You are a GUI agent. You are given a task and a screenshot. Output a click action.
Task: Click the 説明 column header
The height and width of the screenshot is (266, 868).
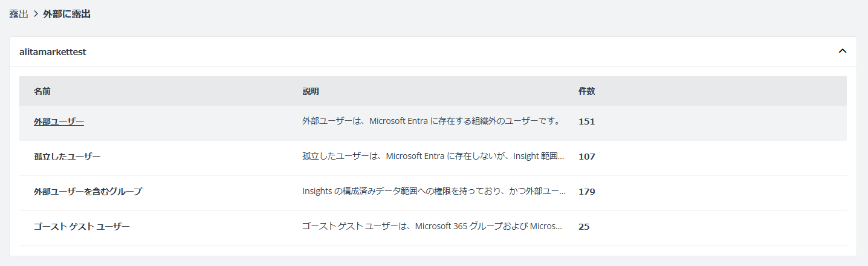pyautogui.click(x=311, y=91)
